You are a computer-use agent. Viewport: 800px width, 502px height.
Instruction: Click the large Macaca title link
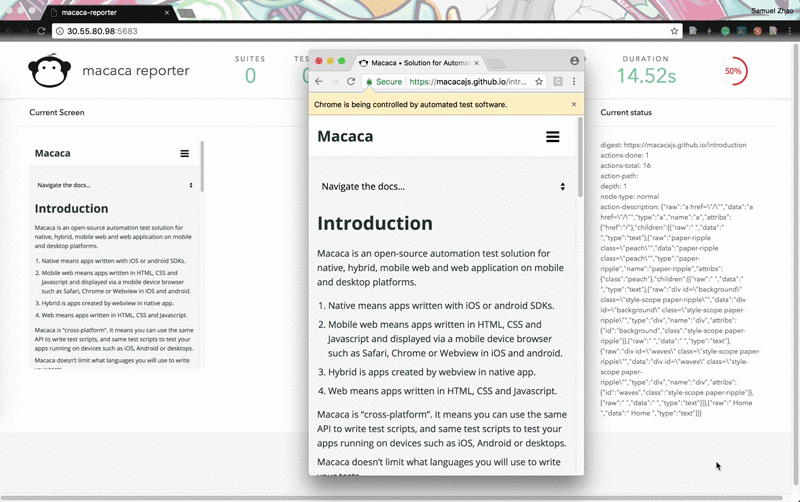pyautogui.click(x=345, y=136)
